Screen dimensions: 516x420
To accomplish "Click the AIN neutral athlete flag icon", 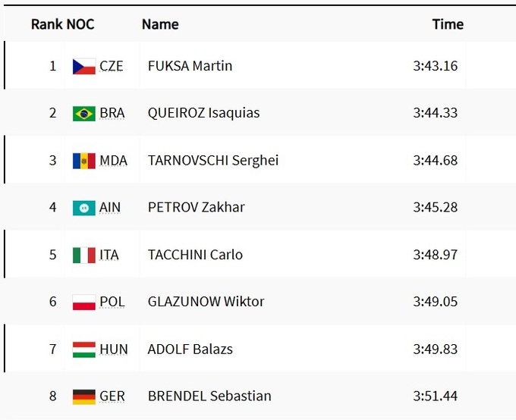I will click(83, 208).
